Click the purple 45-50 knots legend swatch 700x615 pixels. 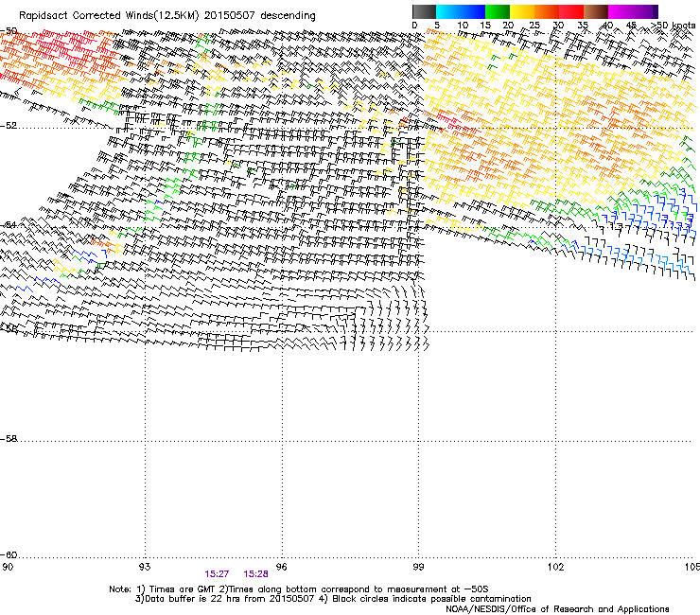(x=645, y=11)
